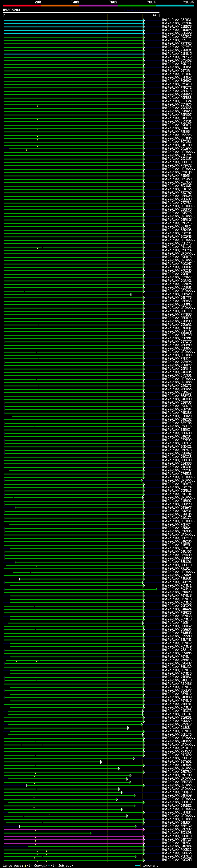Click the cyan ~100% identity legend bar
This screenshot has height=868, width=197.
(175, 6)
